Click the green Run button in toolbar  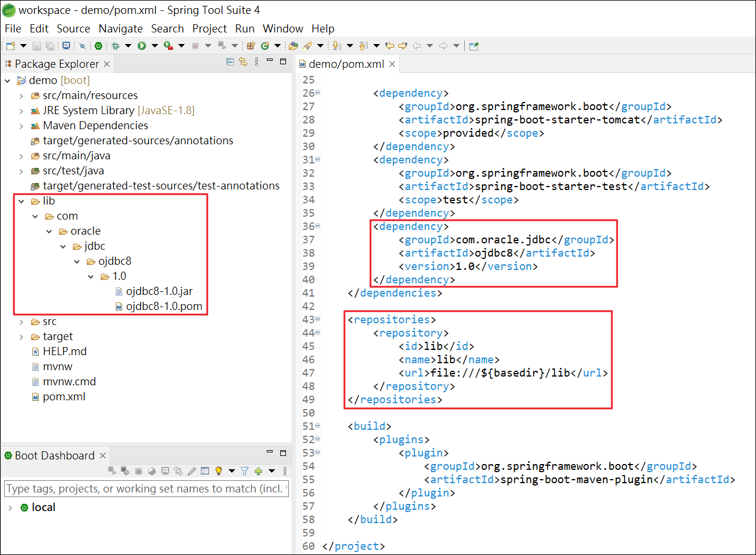pyautogui.click(x=142, y=46)
